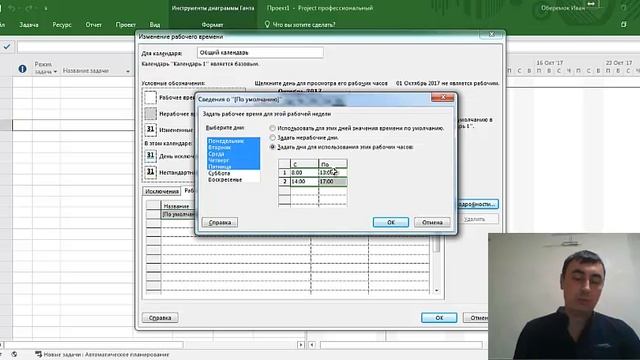Image resolution: width=640 pixels, height=360 pixels.
Task: Click the blue info indicator column header
Action: click(x=22, y=69)
